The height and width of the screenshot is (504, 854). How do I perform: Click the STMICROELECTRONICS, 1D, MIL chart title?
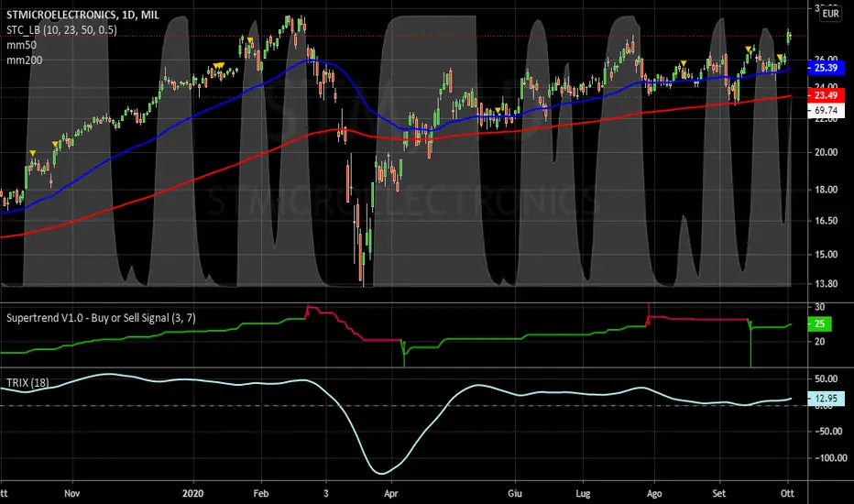point(82,15)
